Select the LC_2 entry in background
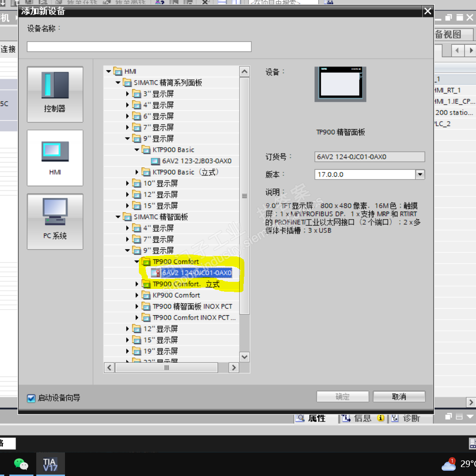This screenshot has height=476, width=476. (x=443, y=123)
